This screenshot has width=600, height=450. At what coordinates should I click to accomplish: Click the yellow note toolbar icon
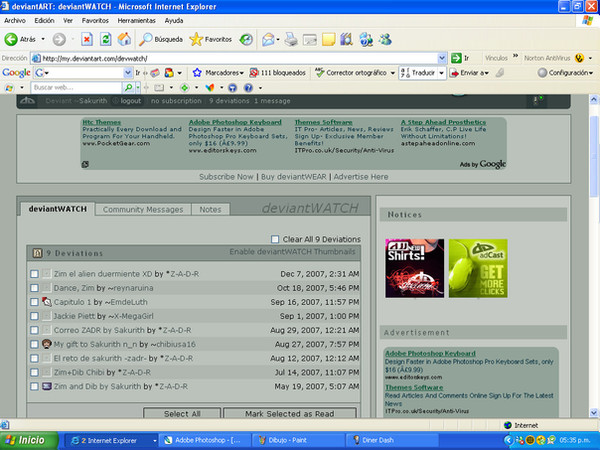coord(328,39)
